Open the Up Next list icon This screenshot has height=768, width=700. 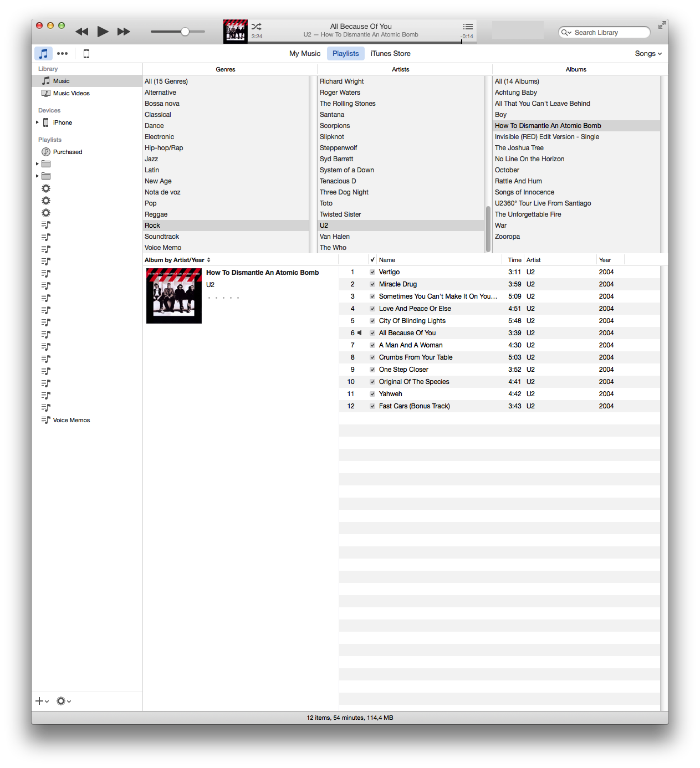[x=468, y=27]
